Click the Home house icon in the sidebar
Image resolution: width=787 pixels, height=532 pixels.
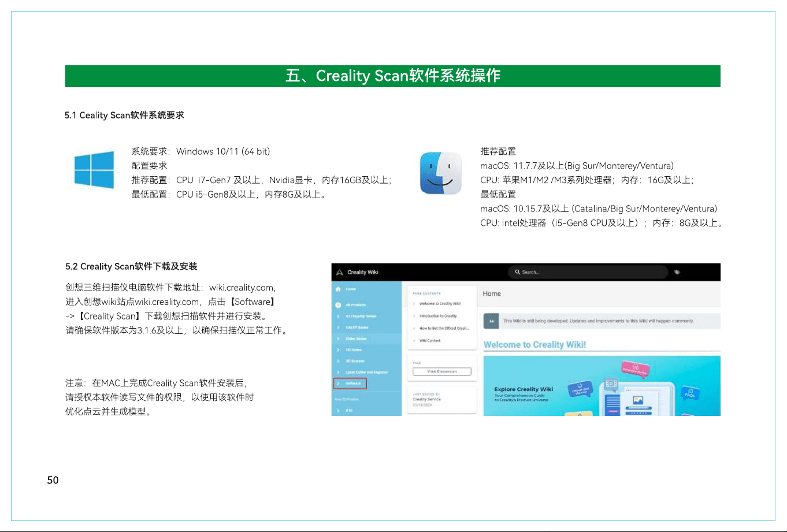[x=338, y=289]
